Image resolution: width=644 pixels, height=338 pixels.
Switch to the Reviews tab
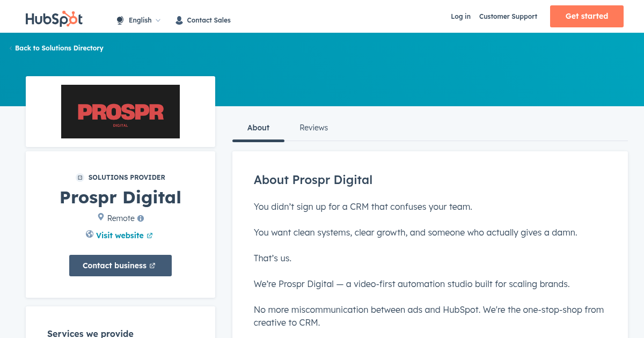click(313, 128)
